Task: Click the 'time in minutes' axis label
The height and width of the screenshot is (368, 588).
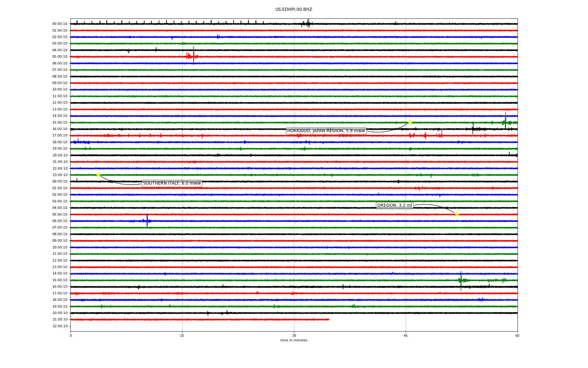Action: [294, 340]
